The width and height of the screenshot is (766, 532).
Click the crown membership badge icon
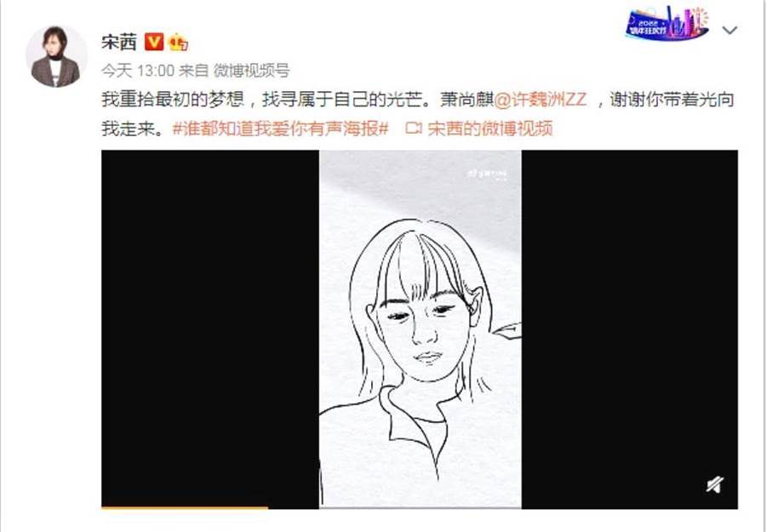[x=179, y=43]
